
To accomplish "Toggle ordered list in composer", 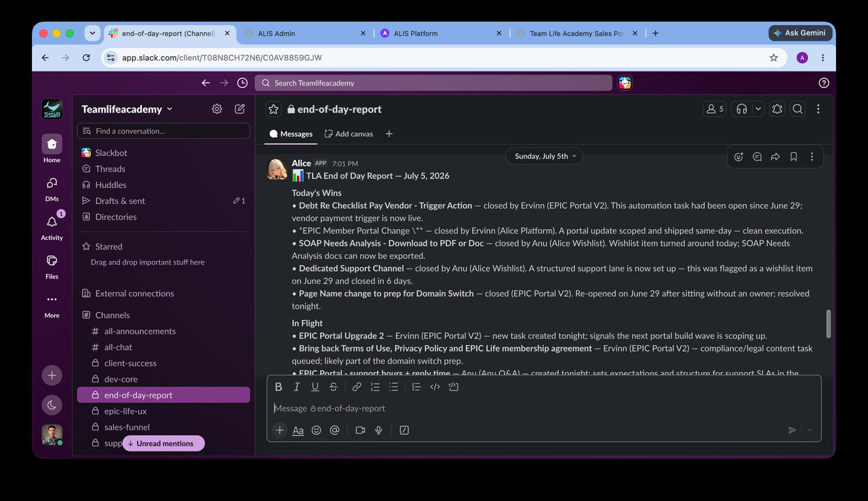I will (x=375, y=387).
